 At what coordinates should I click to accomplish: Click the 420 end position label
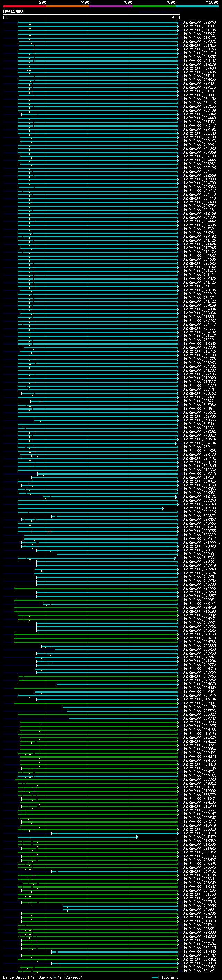pyautogui.click(x=175, y=17)
